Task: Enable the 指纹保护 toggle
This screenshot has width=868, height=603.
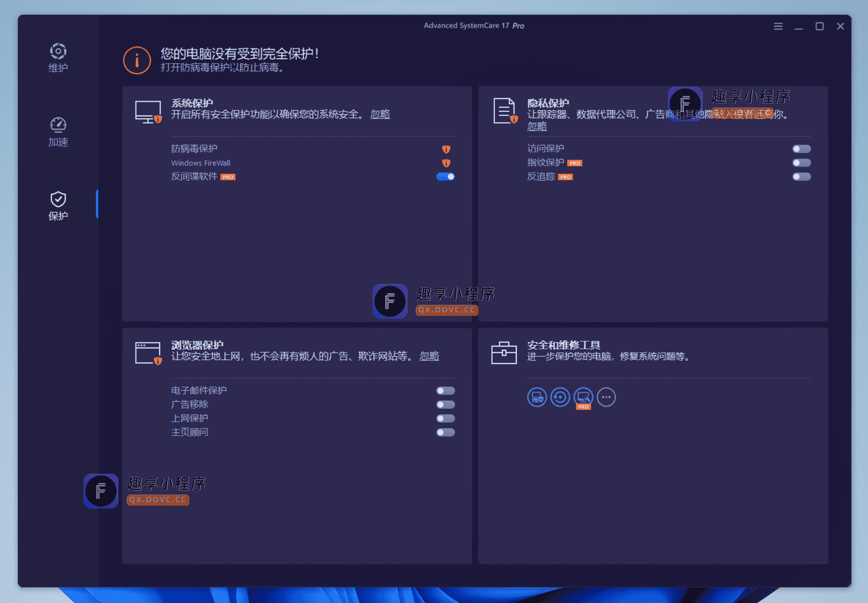Action: click(801, 163)
